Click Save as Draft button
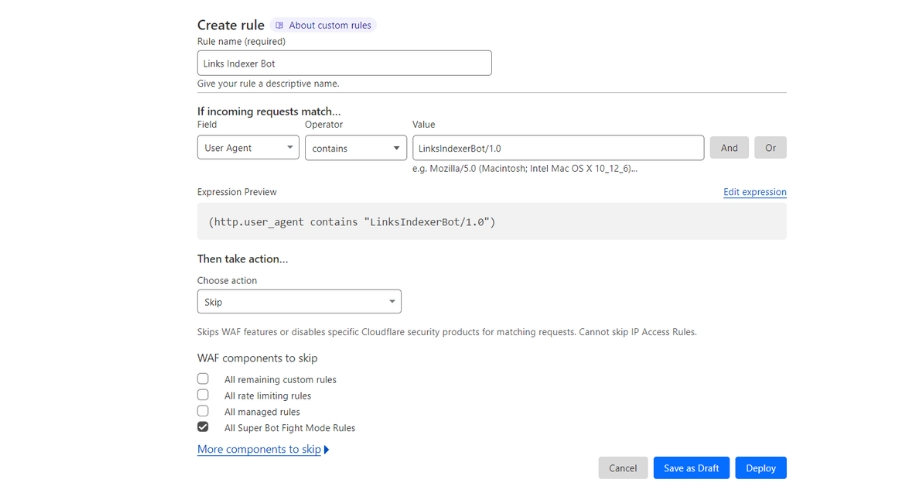Screen dimensions: 900x500 point(691,468)
